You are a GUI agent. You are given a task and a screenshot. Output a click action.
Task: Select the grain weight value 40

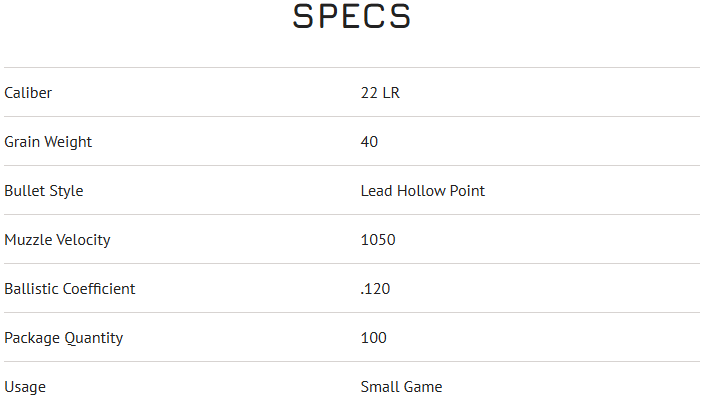tap(369, 142)
